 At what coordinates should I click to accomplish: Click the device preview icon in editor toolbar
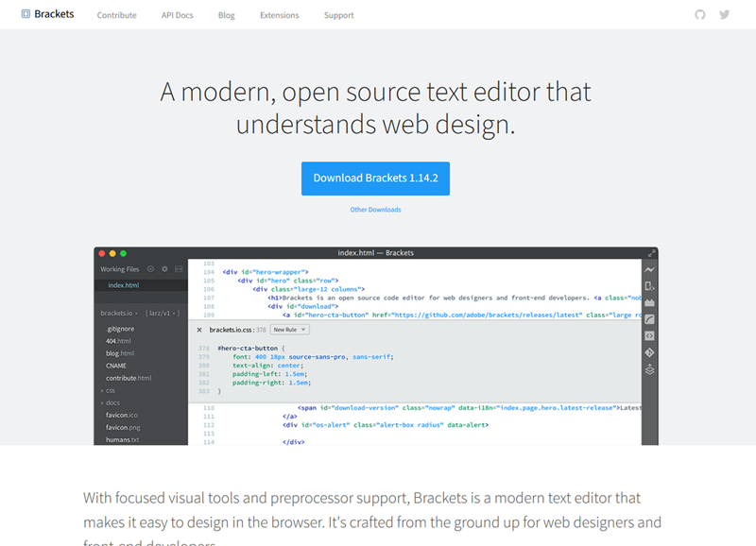click(x=649, y=286)
